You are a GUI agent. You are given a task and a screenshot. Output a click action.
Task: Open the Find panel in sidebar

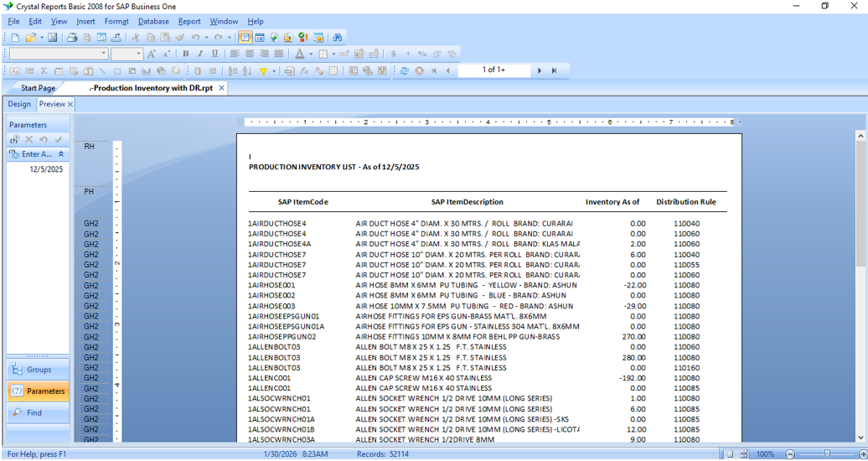tap(34, 412)
